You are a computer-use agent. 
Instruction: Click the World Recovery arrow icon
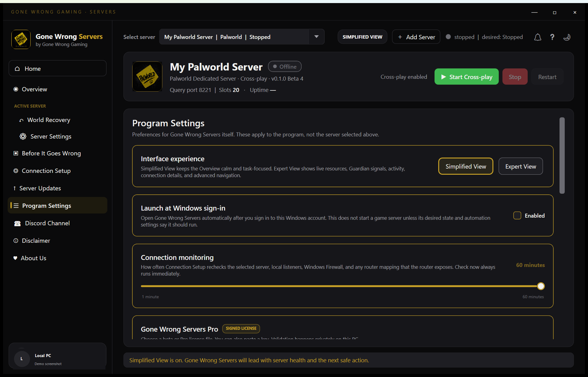[x=21, y=120]
